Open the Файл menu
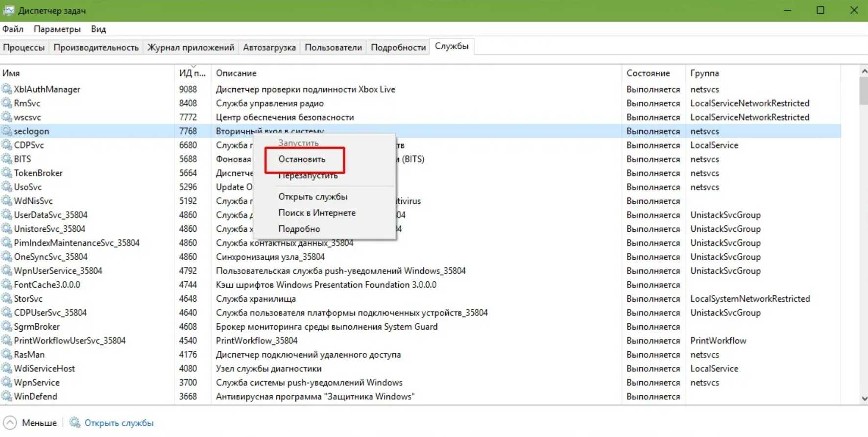 pyautogui.click(x=13, y=29)
